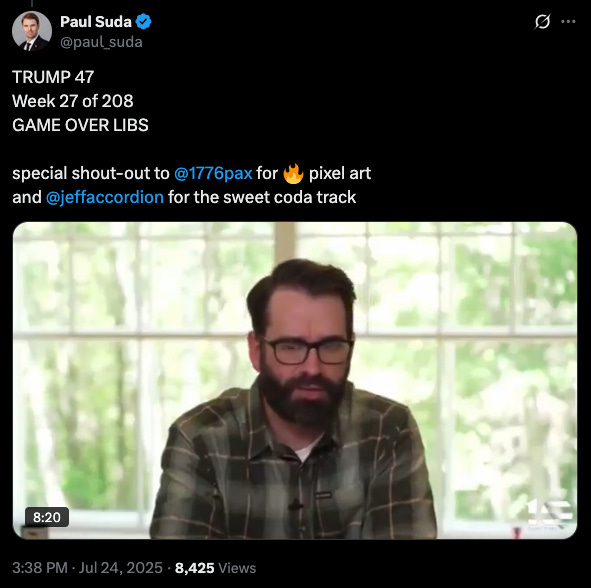Click the TRUMP 47 text line
This screenshot has width=591, height=588.
pos(53,77)
